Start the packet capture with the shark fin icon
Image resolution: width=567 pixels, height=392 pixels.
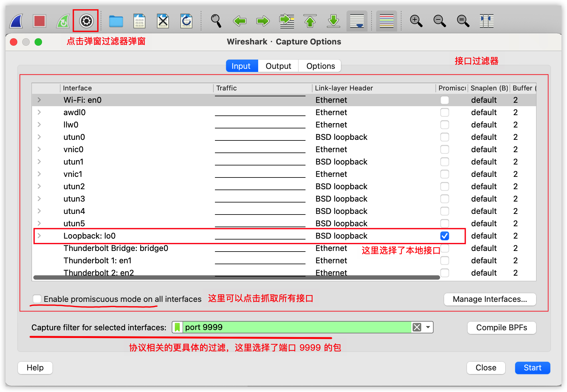16,21
